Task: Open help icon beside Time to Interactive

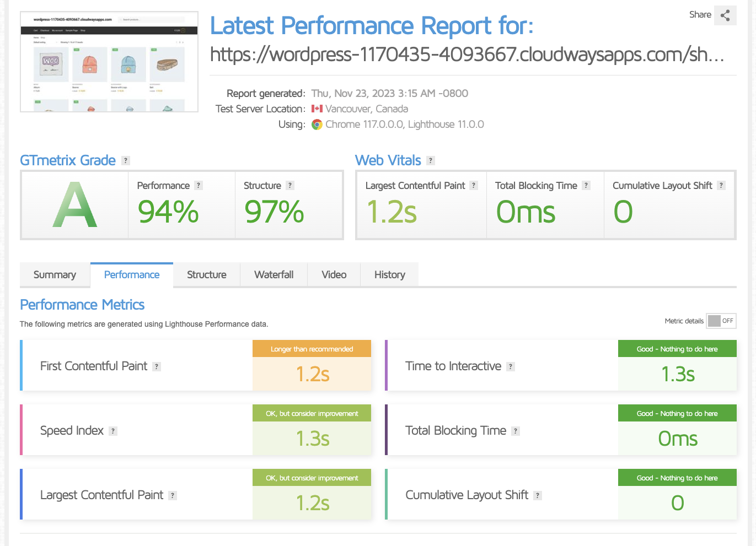Action: (511, 366)
